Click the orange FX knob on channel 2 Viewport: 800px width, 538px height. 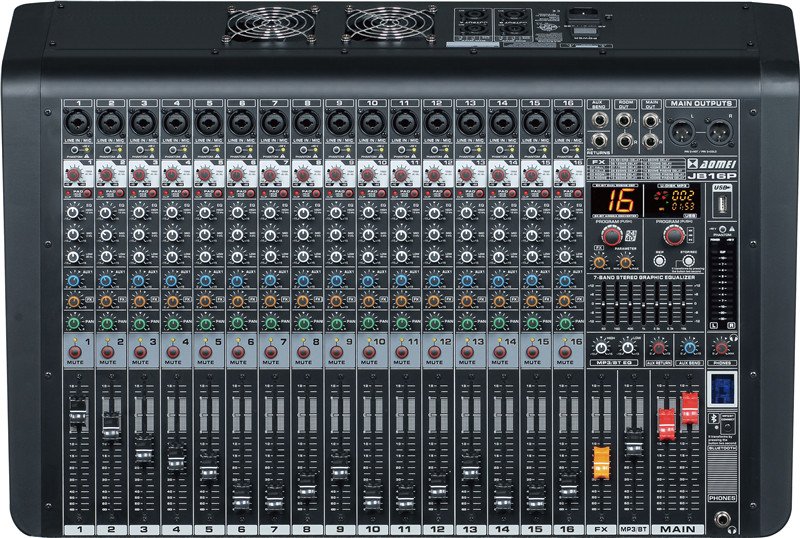[107, 300]
